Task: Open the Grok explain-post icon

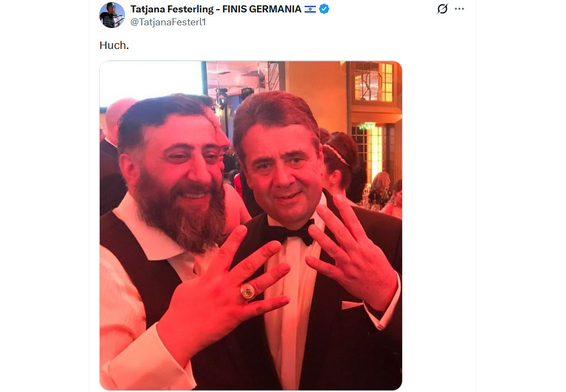Action: 442,9
